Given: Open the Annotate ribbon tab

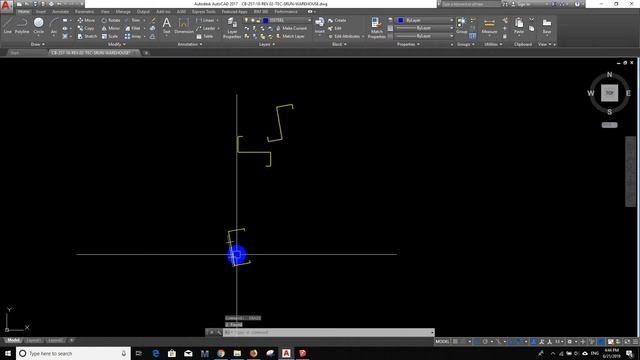Looking at the screenshot, I should click(x=60, y=12).
